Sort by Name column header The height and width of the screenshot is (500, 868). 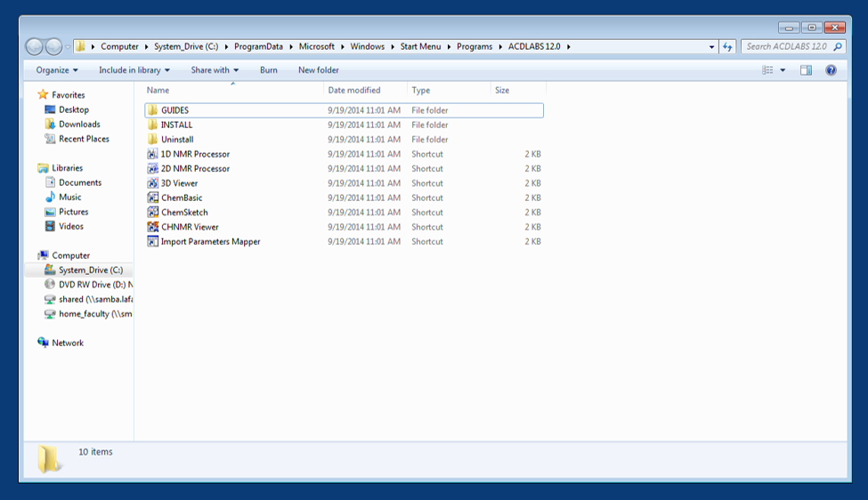233,90
